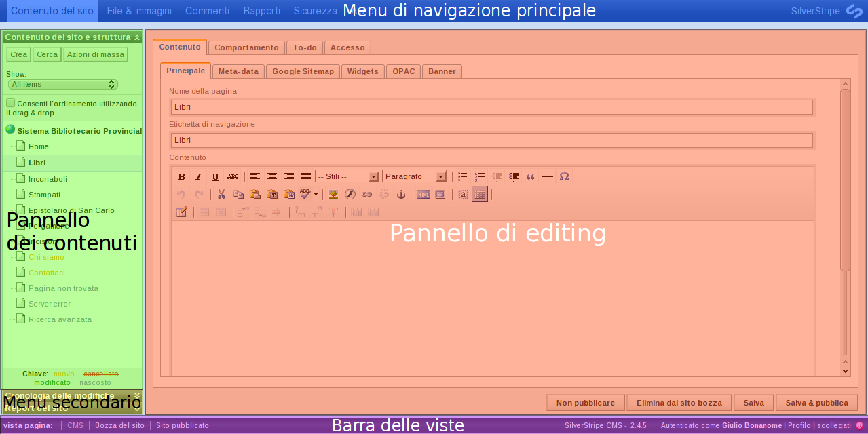Click the HTML source code icon
Screen dimensions: 868x434
tap(424, 194)
